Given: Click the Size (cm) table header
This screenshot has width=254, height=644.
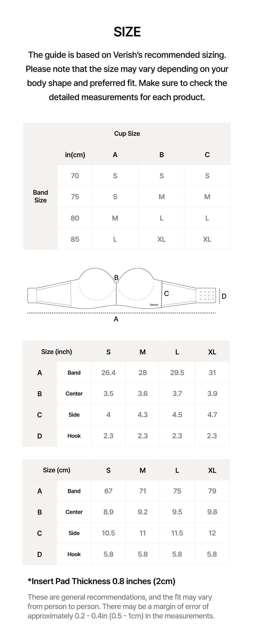Looking at the screenshot, I should pos(56,470).
